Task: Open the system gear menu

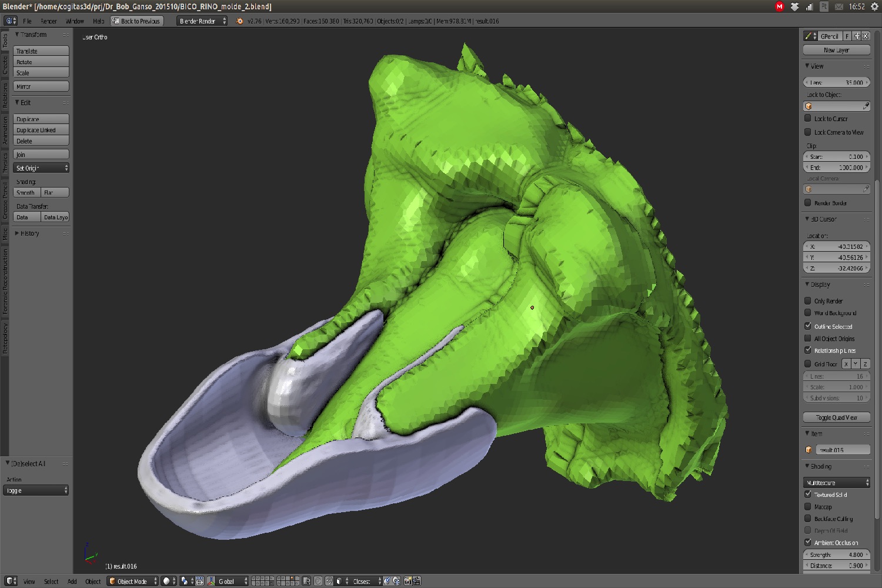Action: pyautogui.click(x=874, y=6)
